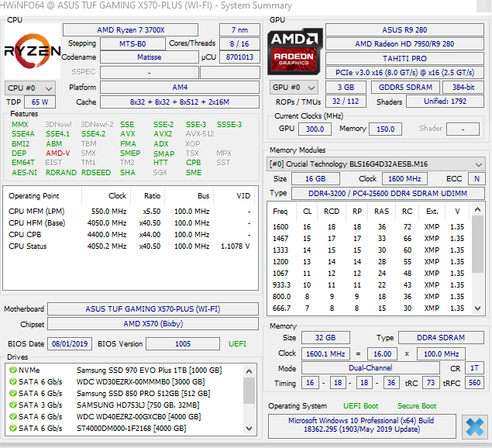This screenshot has height=448, width=492.
Task: Click the BIOS version 1005 field
Action: pos(183,344)
